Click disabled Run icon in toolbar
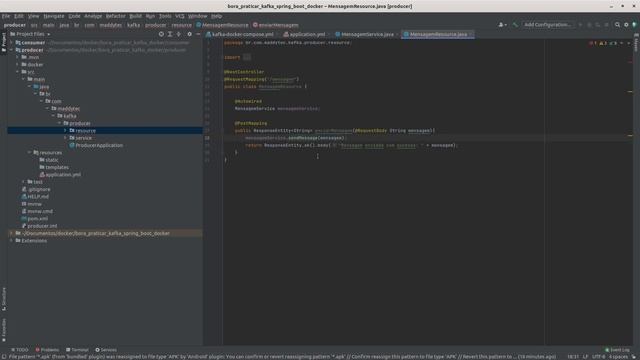This screenshot has height=360, width=640. (580, 25)
